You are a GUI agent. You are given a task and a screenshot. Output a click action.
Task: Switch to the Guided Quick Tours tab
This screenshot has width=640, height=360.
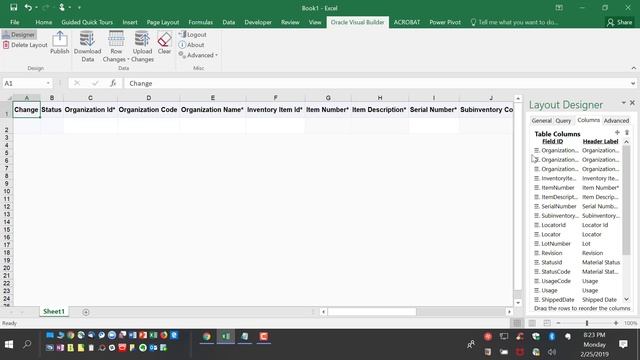87,22
